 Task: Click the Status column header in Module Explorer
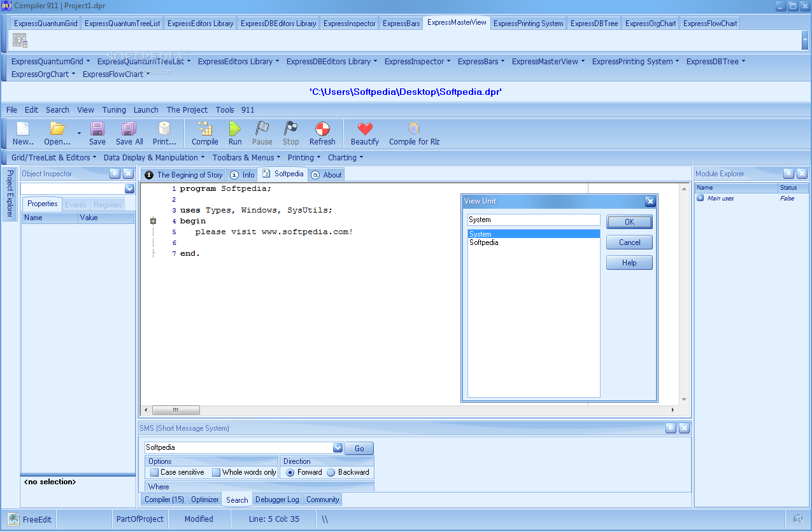click(793, 188)
